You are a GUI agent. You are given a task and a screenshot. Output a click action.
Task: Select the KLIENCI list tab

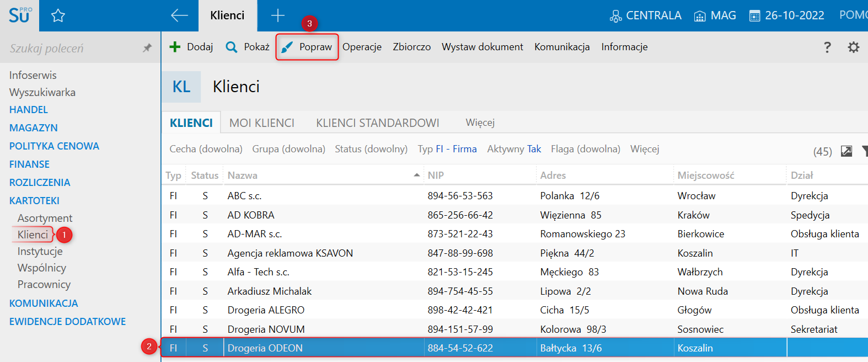point(191,123)
